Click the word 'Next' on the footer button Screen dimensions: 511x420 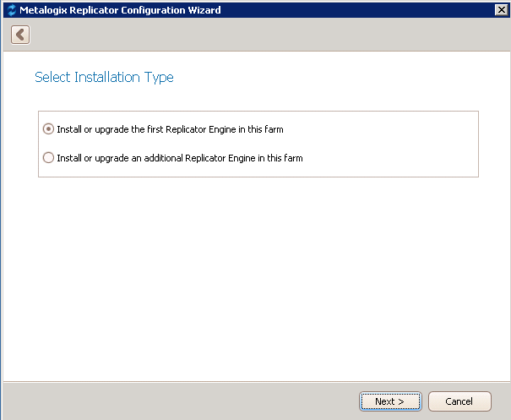pos(385,401)
